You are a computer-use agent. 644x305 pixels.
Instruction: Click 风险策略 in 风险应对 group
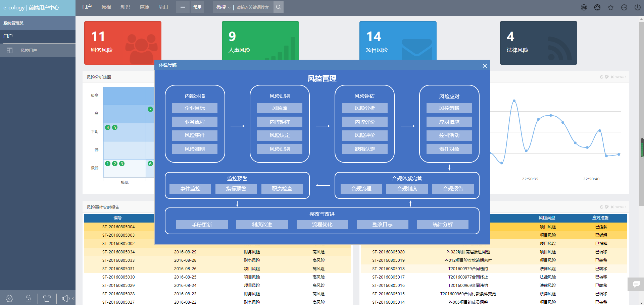tap(449, 108)
